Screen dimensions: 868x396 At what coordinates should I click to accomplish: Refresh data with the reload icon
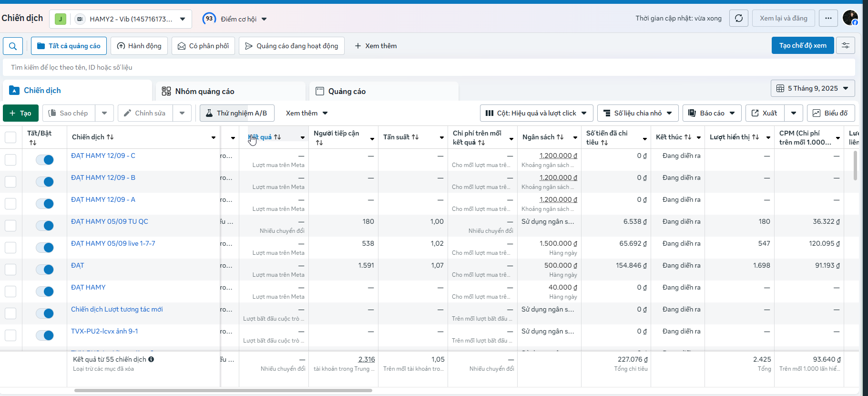[x=739, y=19]
